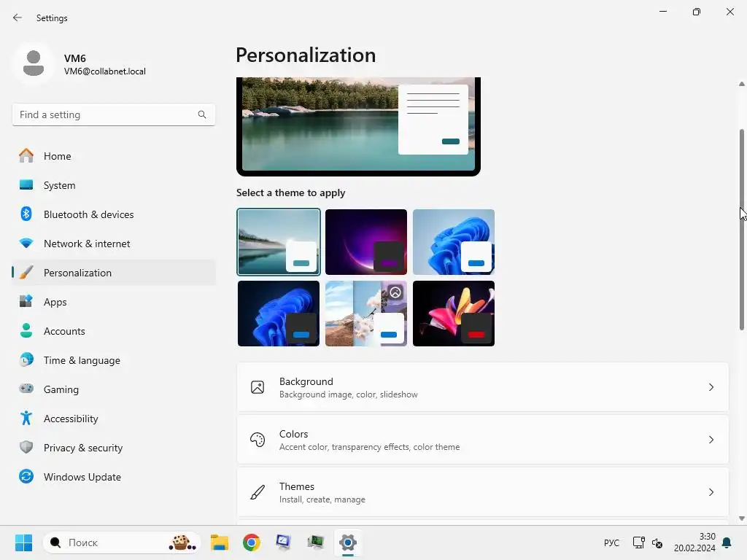Apply the spotlight landscape collage theme
The width and height of the screenshot is (747, 560).
click(366, 314)
